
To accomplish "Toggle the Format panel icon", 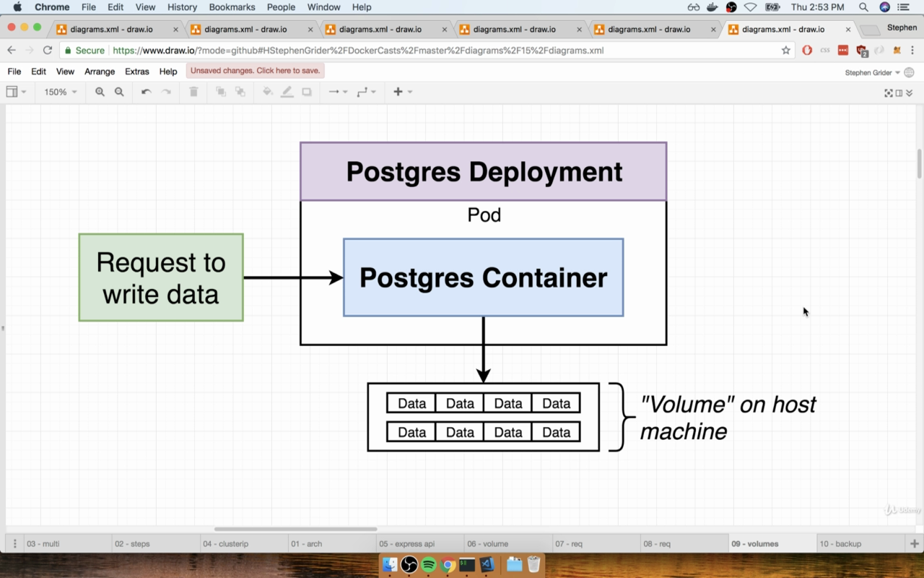I will (x=899, y=92).
